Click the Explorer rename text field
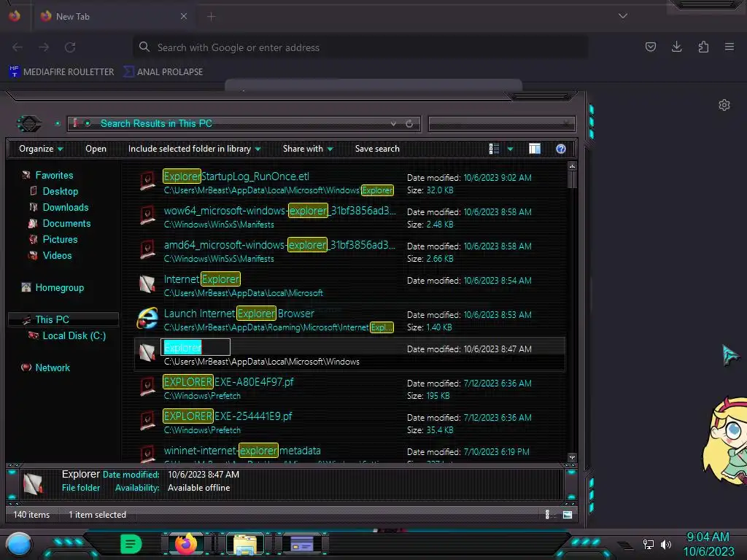 tap(196, 348)
